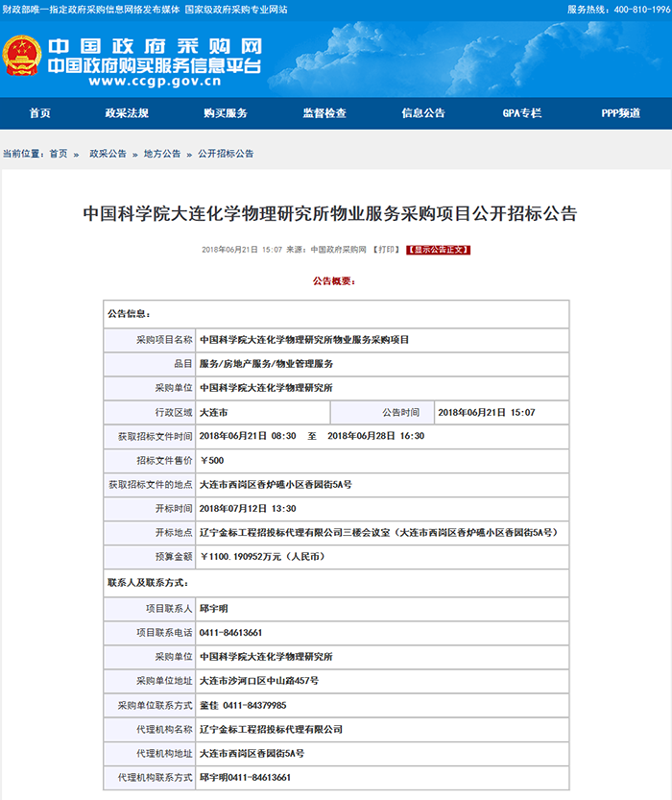The image size is (672, 800).
Task: Open the 地方公告 breadcrumb link
Action: [162, 154]
